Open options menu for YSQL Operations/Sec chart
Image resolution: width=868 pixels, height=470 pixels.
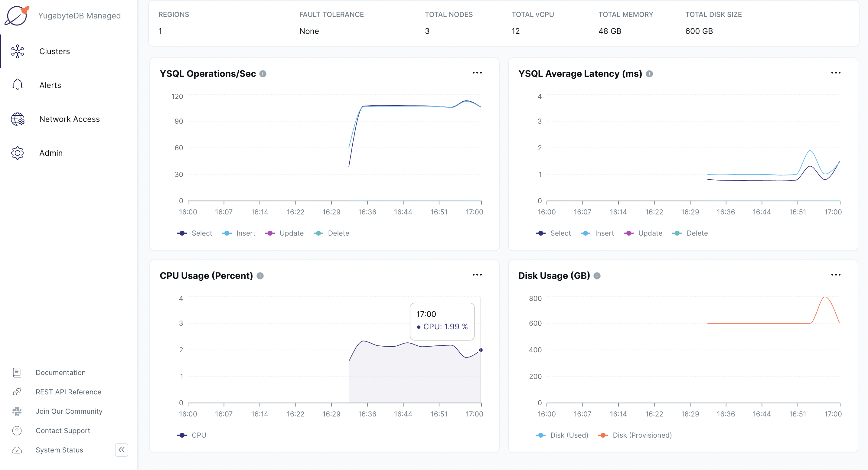(477, 73)
